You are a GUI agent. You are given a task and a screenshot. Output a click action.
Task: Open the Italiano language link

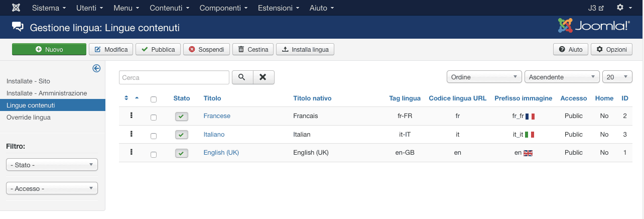[214, 134]
